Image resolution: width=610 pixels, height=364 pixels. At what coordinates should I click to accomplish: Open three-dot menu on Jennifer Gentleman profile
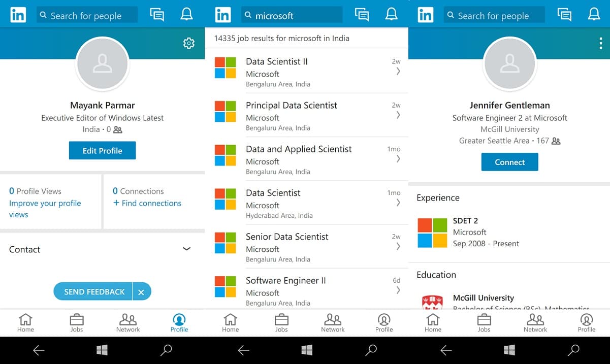(600, 43)
